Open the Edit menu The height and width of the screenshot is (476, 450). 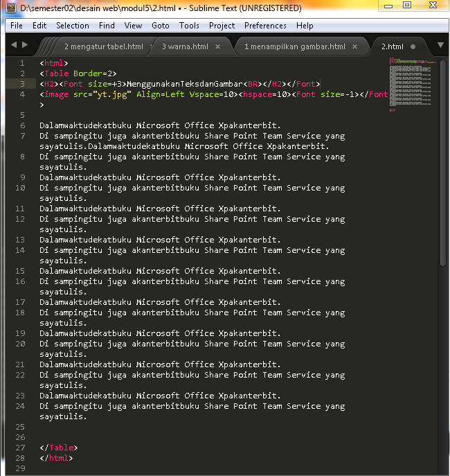coord(39,26)
